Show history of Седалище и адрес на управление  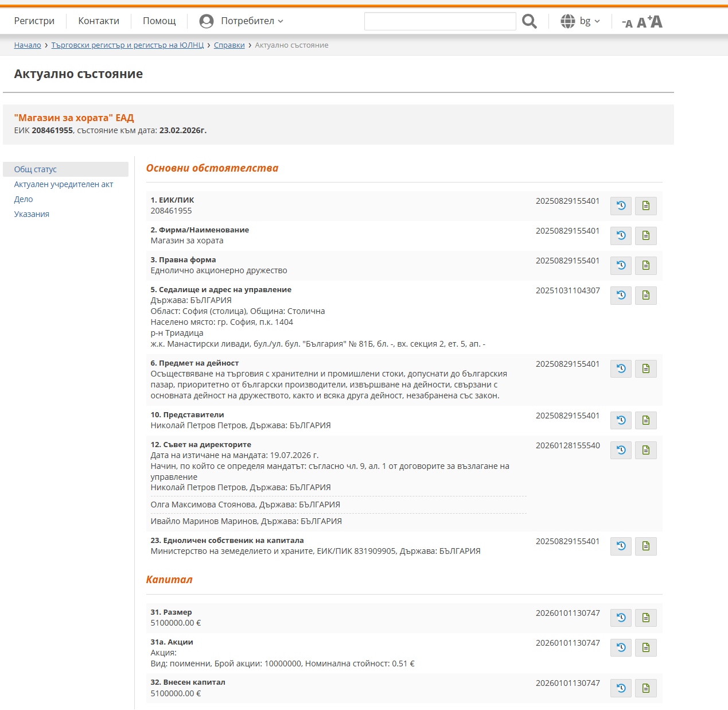click(621, 296)
